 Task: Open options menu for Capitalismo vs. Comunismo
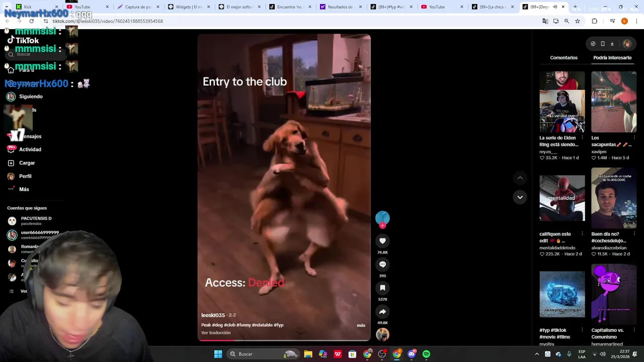click(x=634, y=330)
